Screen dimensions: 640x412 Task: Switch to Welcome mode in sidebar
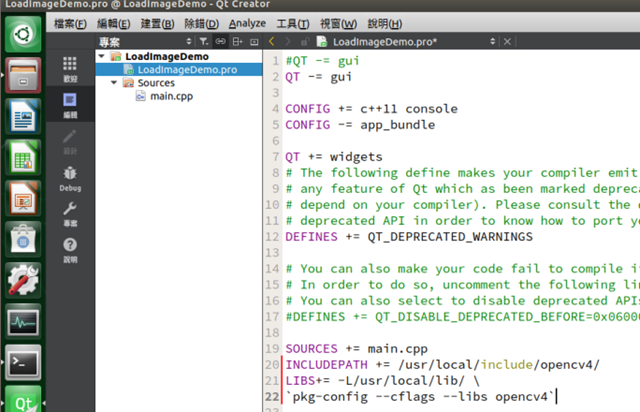coord(70,69)
